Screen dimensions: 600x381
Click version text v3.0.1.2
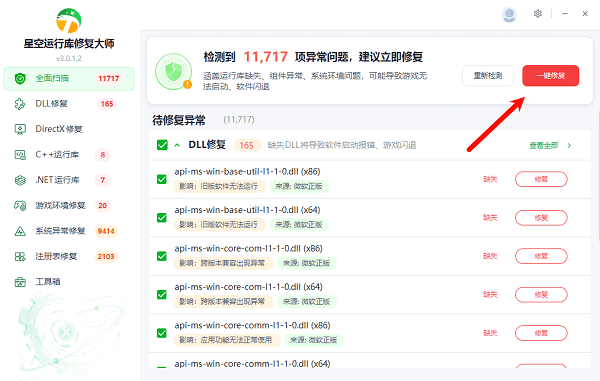[x=69, y=58]
